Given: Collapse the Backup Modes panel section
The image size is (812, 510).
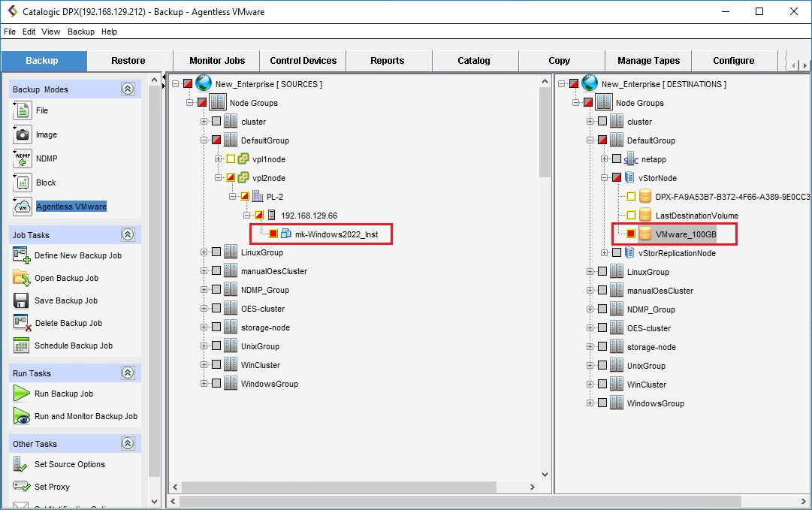Looking at the screenshot, I should click(128, 89).
